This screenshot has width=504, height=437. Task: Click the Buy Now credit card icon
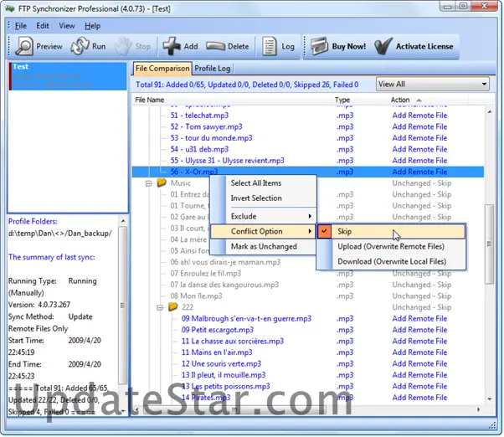[x=319, y=46]
